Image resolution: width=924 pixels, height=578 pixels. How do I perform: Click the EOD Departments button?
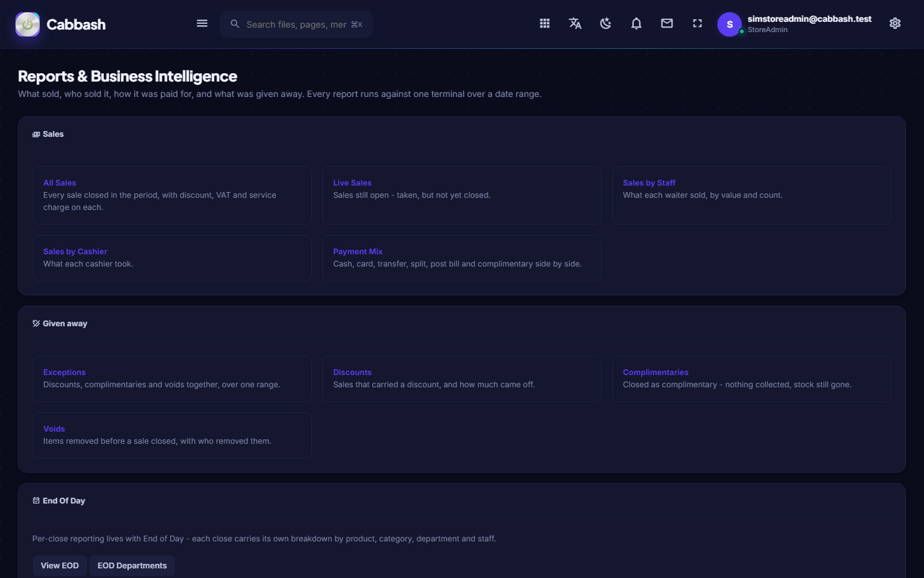(x=132, y=566)
